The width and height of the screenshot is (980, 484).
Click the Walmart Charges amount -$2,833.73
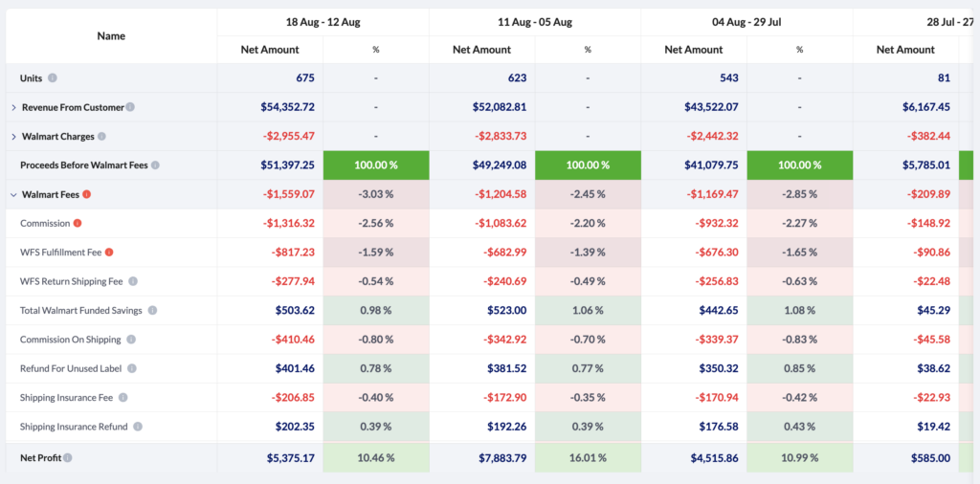pyautogui.click(x=501, y=136)
